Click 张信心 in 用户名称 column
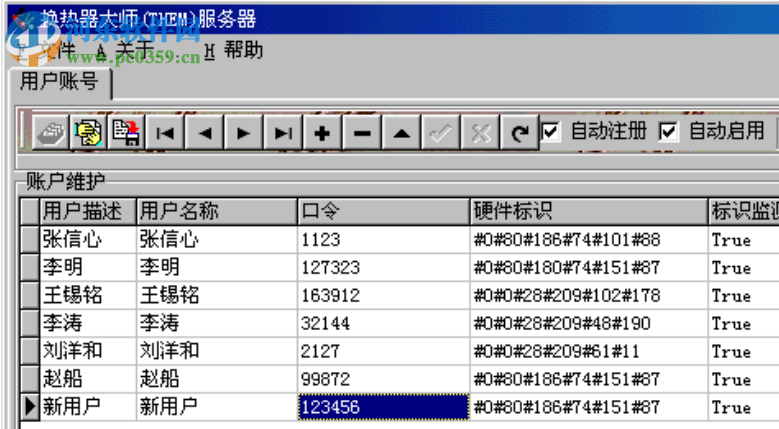779x429 pixels. 217,240
